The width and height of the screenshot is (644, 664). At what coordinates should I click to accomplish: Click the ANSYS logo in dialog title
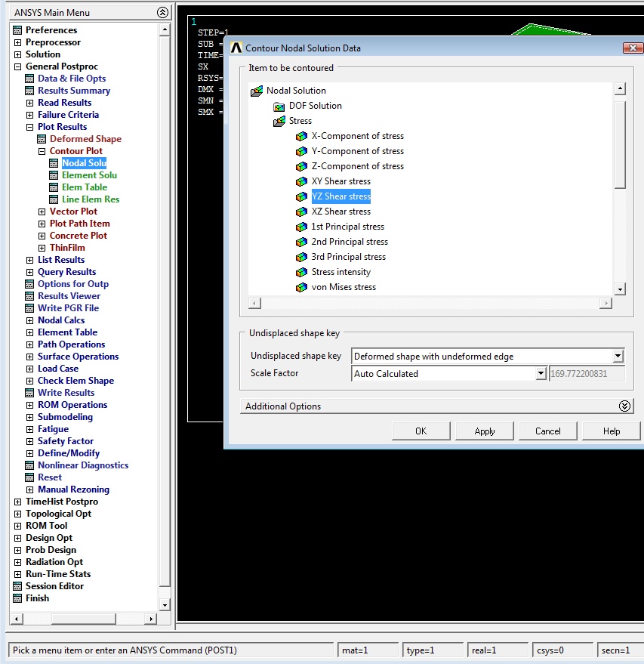[x=236, y=48]
